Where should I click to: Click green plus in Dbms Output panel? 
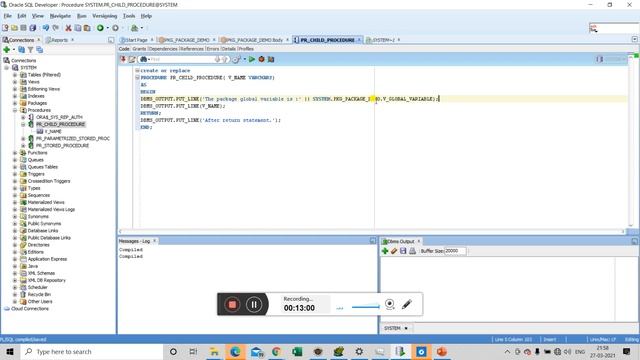coord(384,251)
